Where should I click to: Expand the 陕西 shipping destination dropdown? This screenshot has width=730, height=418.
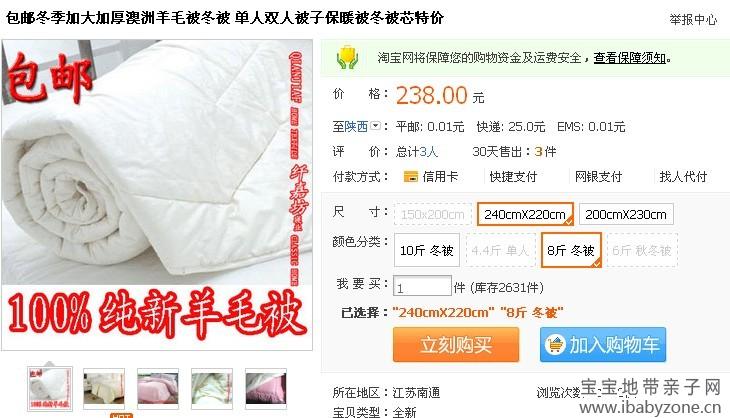point(376,126)
